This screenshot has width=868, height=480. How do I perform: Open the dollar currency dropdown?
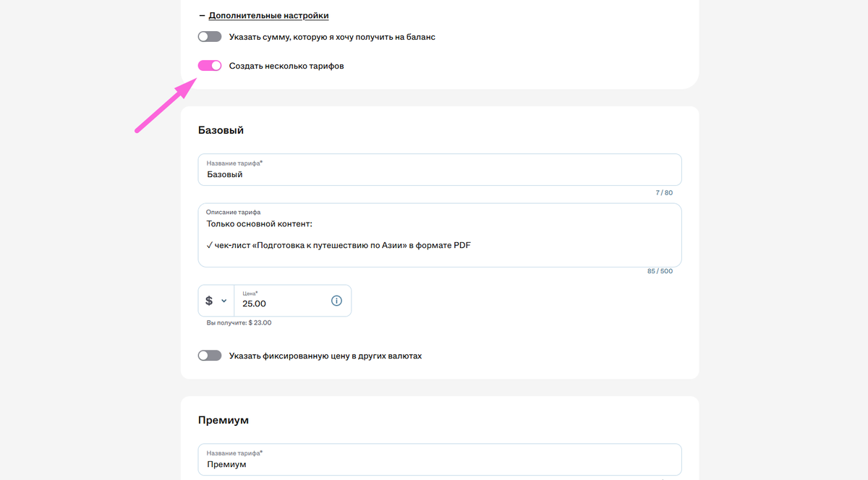tap(216, 301)
